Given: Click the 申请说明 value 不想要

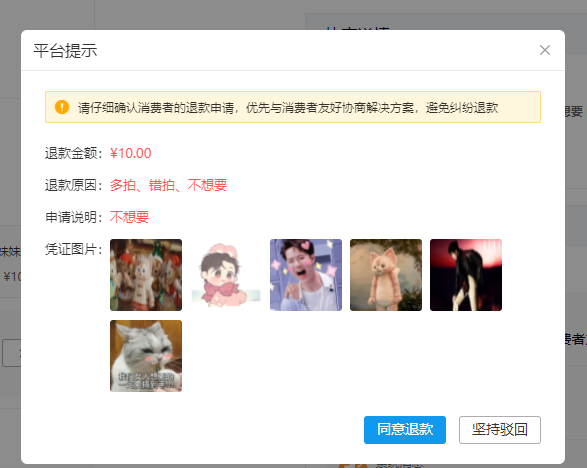Looking at the screenshot, I should [x=129, y=217].
